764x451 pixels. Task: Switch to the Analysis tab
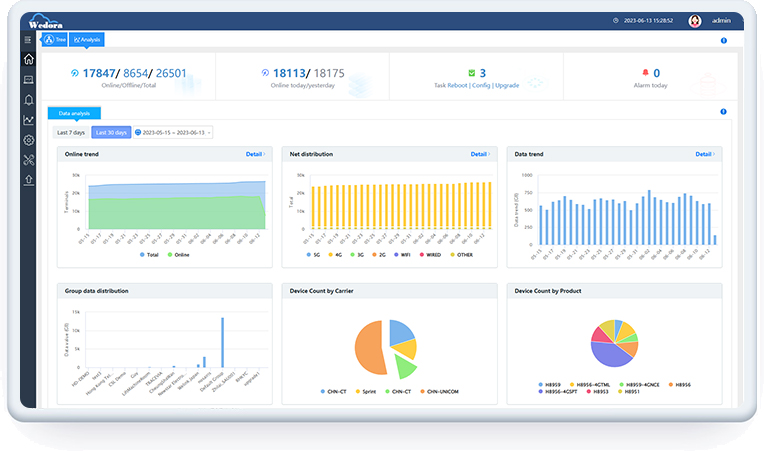click(x=88, y=40)
